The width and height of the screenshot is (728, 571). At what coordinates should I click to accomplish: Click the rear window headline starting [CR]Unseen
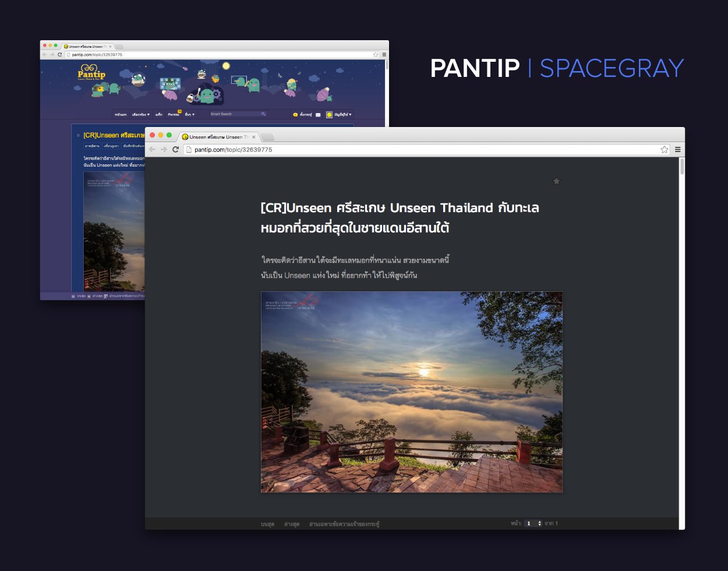click(x=114, y=135)
